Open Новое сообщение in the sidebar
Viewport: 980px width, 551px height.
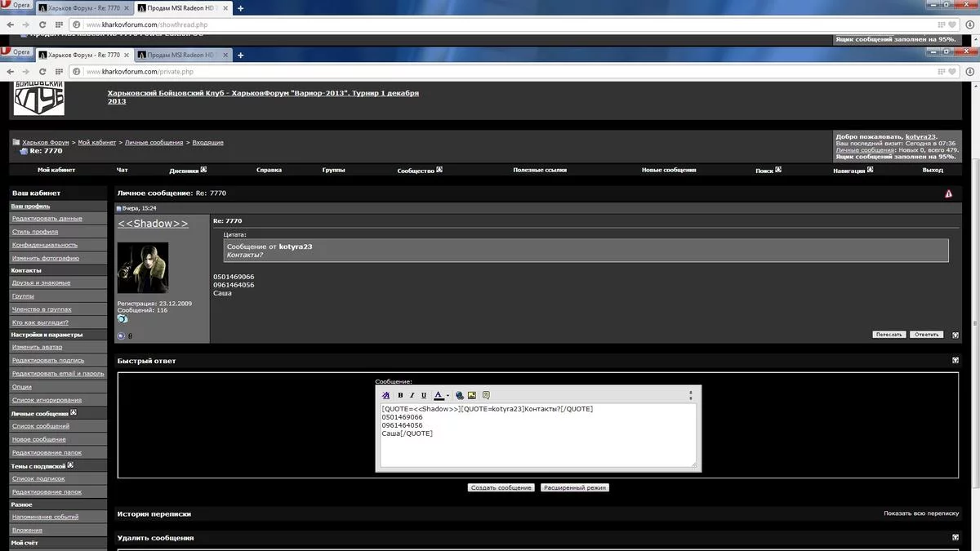point(38,439)
